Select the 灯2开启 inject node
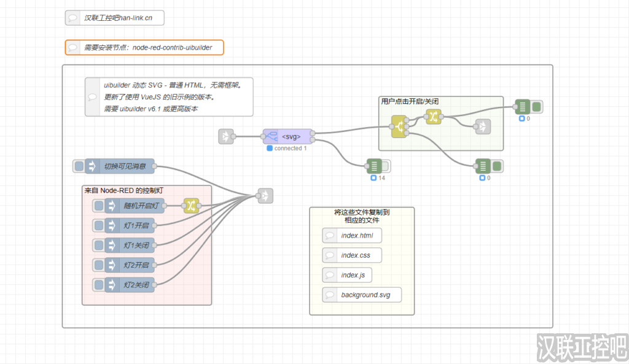The height and width of the screenshot is (364, 629). click(x=130, y=265)
